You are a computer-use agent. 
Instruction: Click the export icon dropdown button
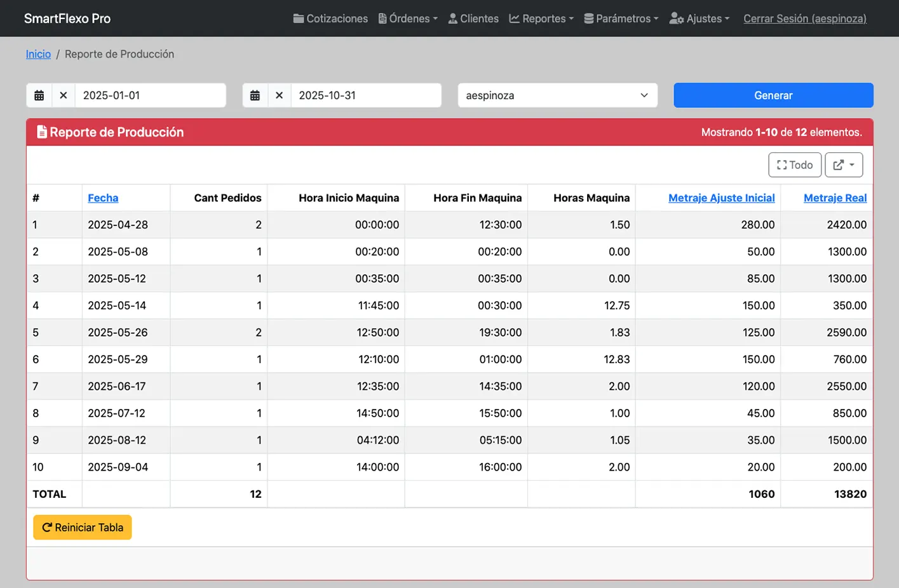(x=843, y=165)
